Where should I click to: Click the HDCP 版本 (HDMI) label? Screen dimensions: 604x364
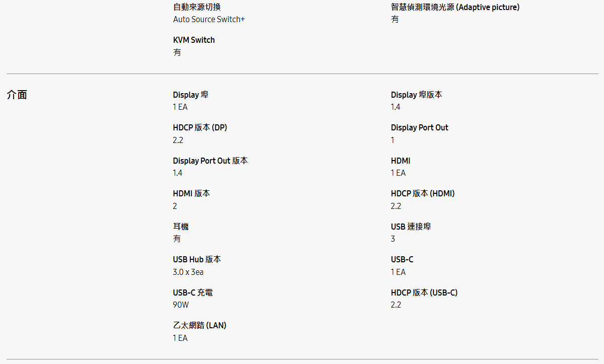(423, 193)
